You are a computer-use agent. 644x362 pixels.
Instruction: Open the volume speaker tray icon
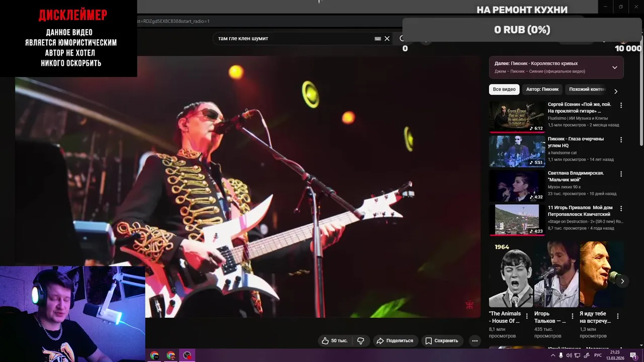tap(569, 355)
